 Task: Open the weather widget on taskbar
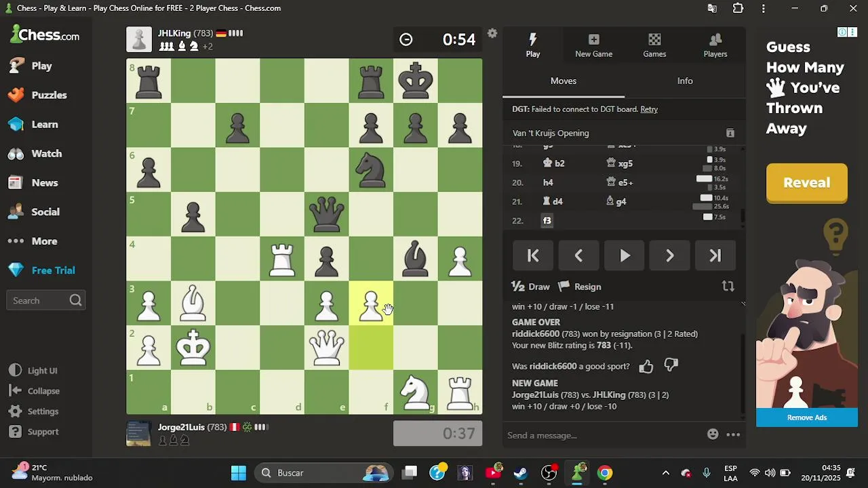52,472
